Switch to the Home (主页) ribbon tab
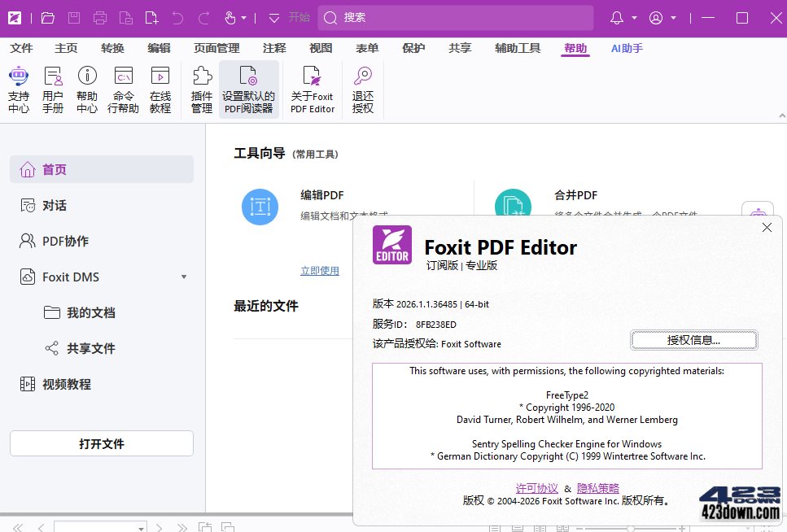The image size is (787, 532). [x=66, y=48]
